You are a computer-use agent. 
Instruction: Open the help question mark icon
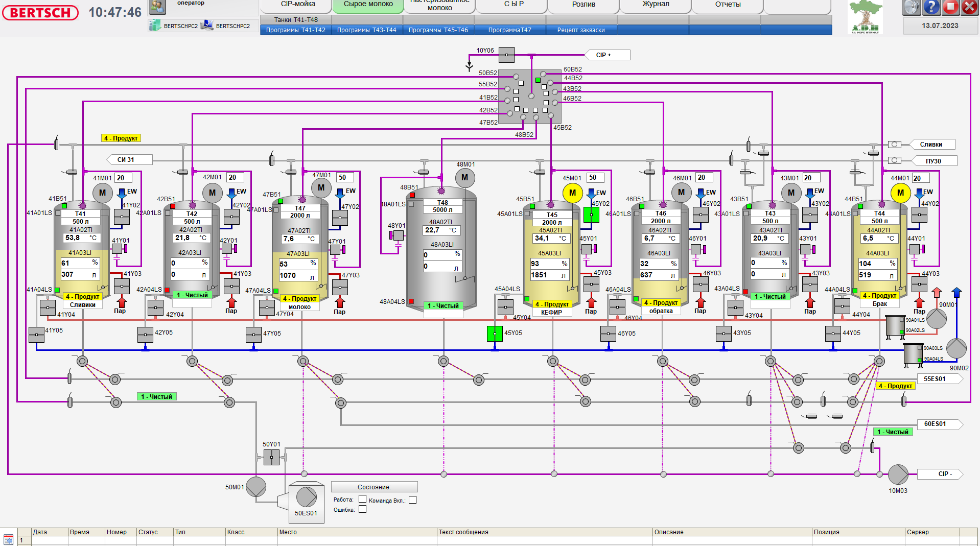click(x=931, y=8)
